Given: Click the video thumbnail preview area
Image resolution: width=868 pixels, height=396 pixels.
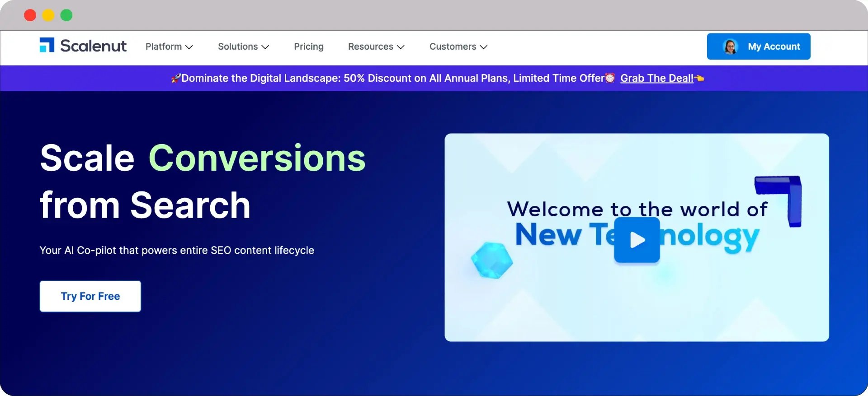Looking at the screenshot, I should tap(637, 238).
